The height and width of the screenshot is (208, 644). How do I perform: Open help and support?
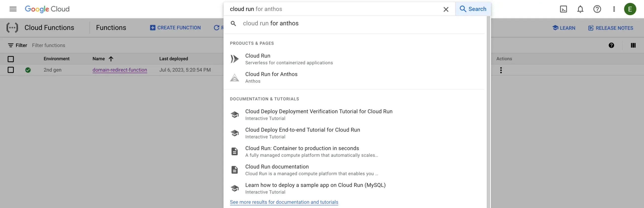click(x=597, y=9)
